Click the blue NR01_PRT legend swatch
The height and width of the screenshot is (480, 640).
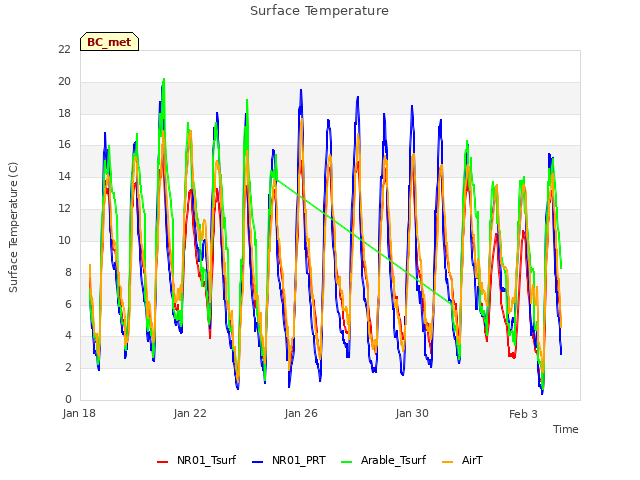[257, 462]
